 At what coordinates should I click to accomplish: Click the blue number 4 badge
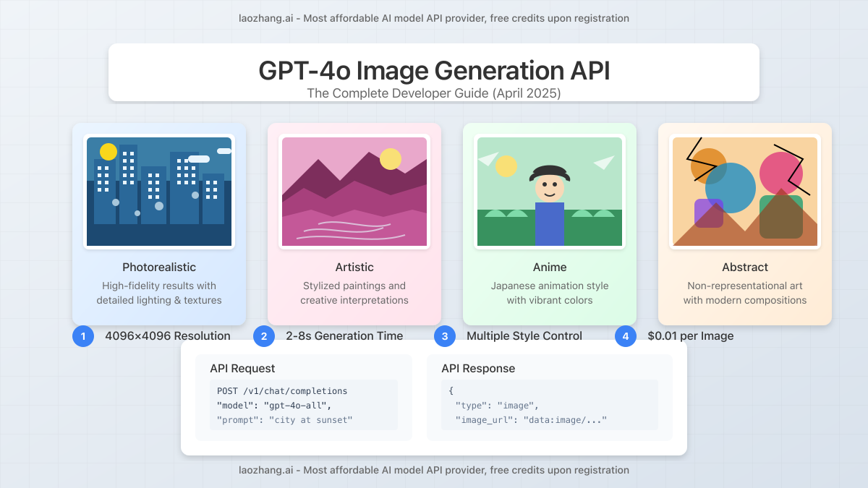click(626, 336)
